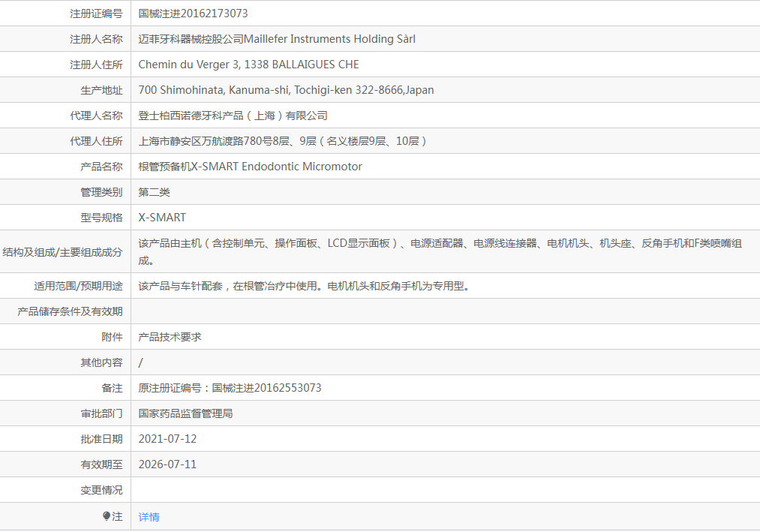Screen dimensions: 760x532
Task: Click the 代理人名称 label
Action: pyautogui.click(x=96, y=116)
